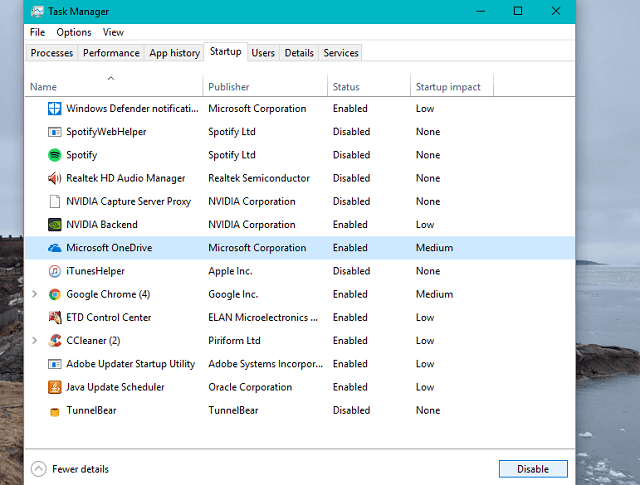Image resolution: width=640 pixels, height=485 pixels.
Task: Open the Services tab
Action: [x=341, y=53]
